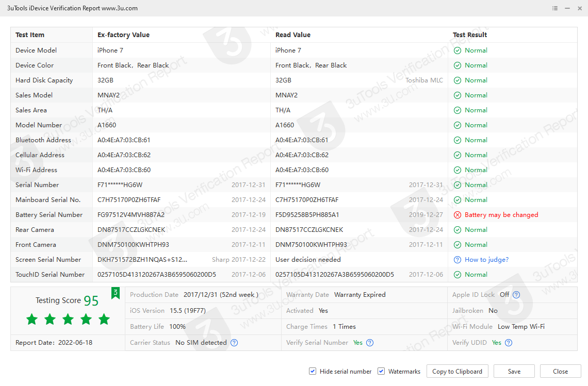Click the Jailbroken 'No' value
The height and width of the screenshot is (386, 588).
tap(493, 311)
